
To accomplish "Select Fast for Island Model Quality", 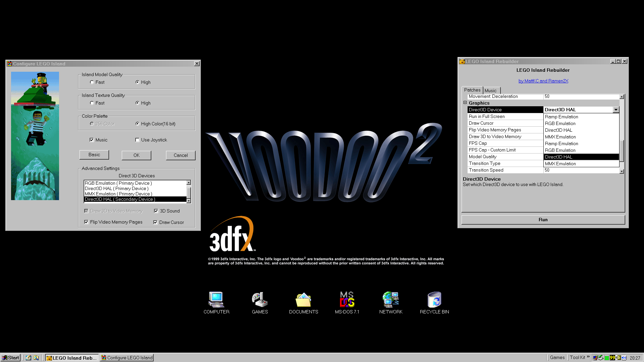I will click(97, 82).
